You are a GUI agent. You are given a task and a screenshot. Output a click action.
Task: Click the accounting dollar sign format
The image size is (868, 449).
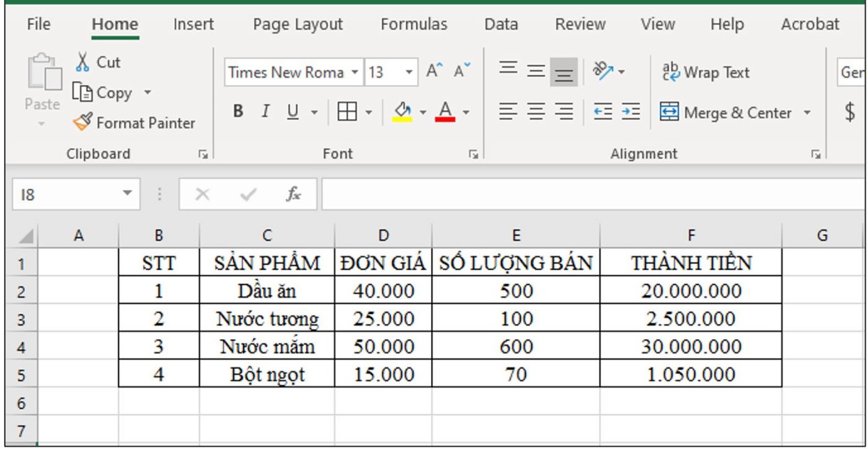(x=850, y=112)
